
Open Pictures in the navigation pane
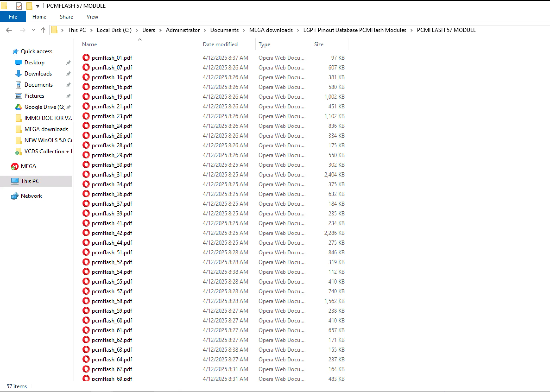[34, 96]
